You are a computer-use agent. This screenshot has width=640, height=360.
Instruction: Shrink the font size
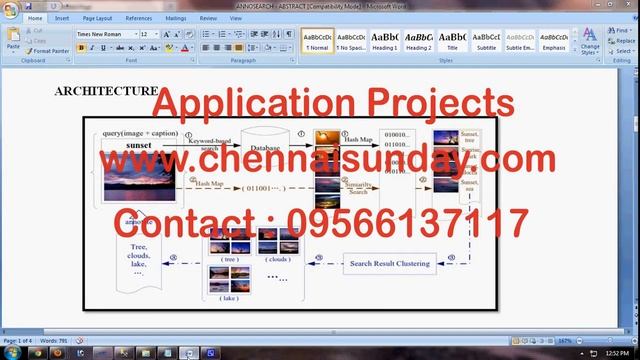(x=177, y=35)
